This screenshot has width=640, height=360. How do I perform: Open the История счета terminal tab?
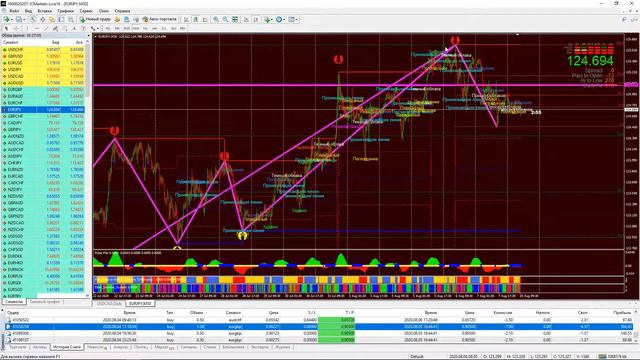[x=67, y=347]
